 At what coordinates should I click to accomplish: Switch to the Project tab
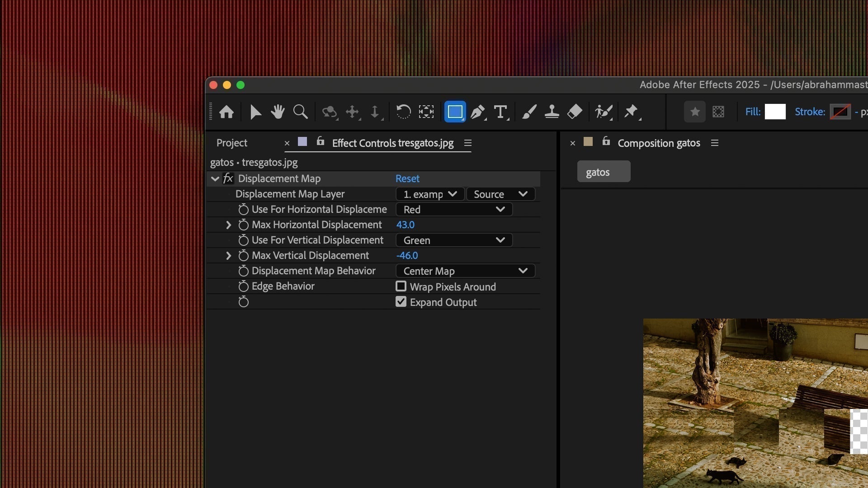pyautogui.click(x=232, y=143)
